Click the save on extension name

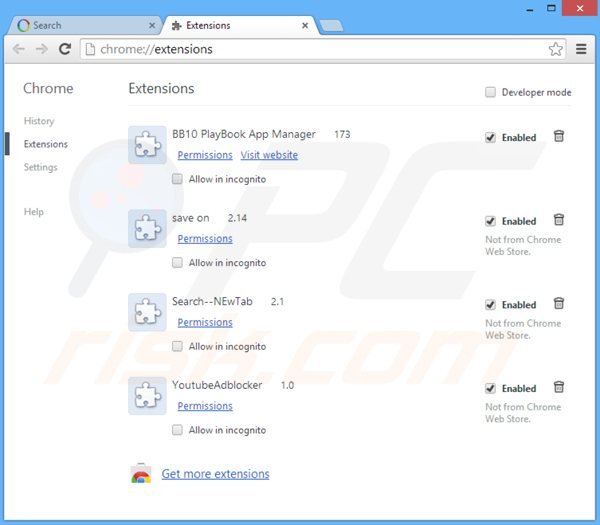pos(191,218)
